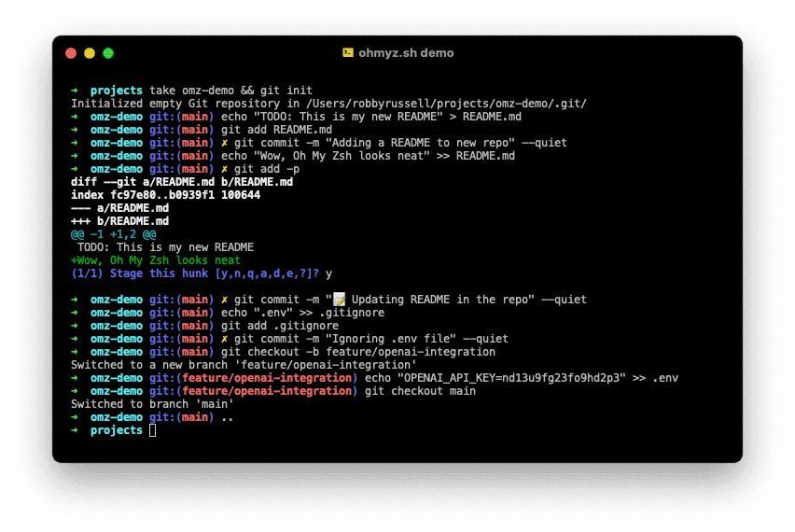Click the green arrow on the last prompt line

(75, 430)
